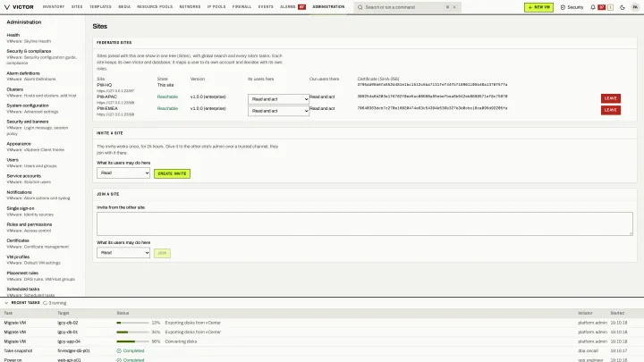Open Scheduled tasks in the sidebar
The image size is (644, 362).
click(x=30, y=291)
